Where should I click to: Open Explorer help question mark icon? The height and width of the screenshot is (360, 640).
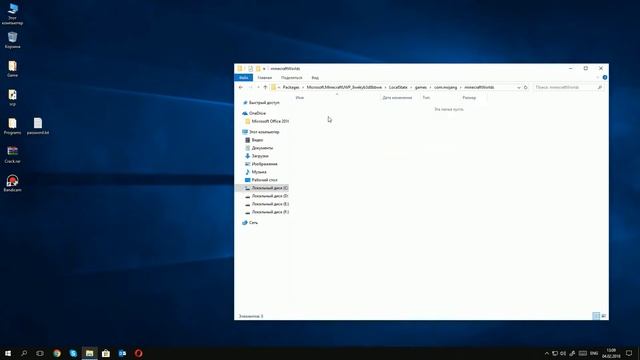(x=604, y=78)
